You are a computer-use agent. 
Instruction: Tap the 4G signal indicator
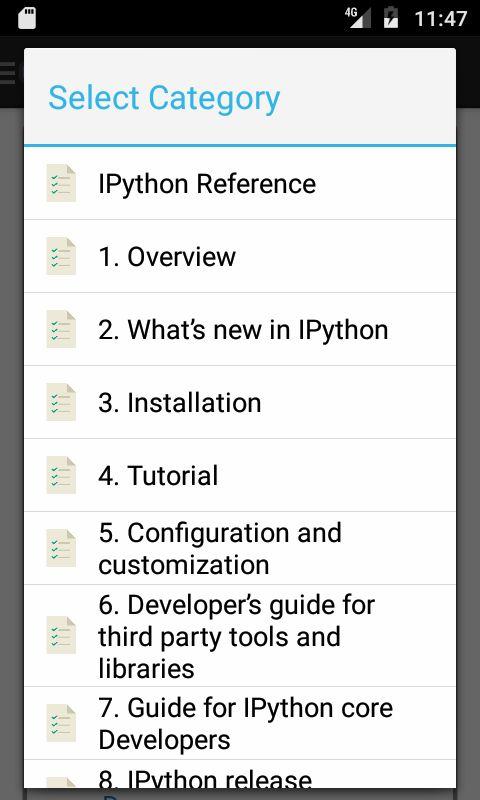point(358,18)
